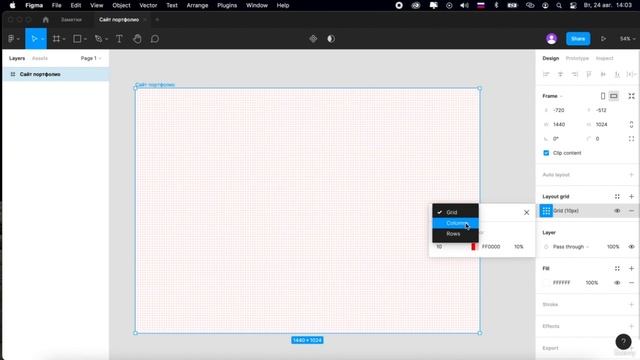Click the grid color hex FF0000 field

[x=491, y=247]
